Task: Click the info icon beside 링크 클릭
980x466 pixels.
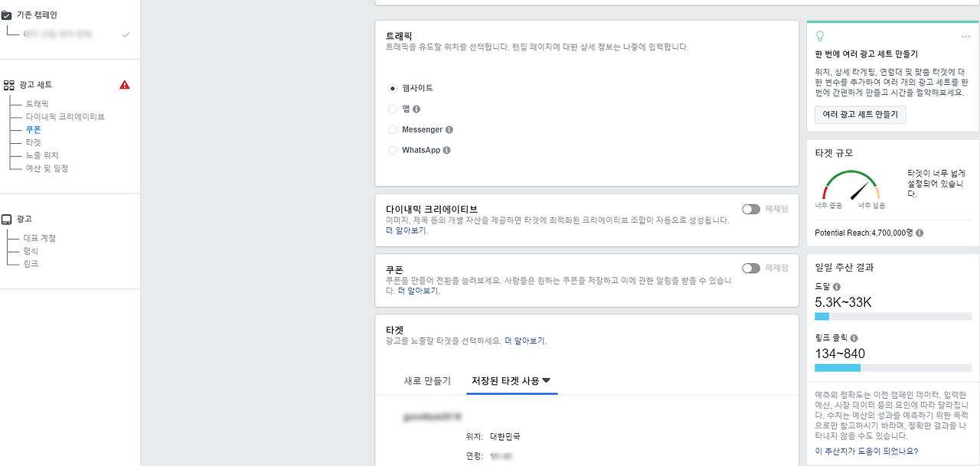Action: click(855, 337)
